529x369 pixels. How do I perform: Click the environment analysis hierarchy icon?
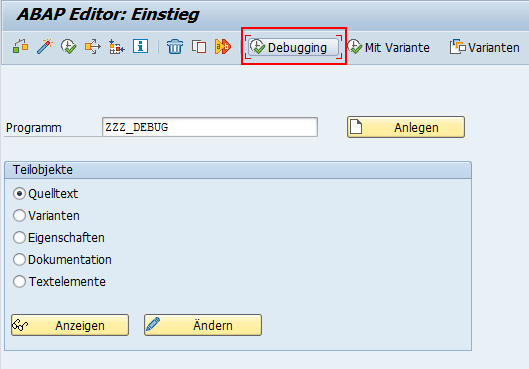pos(117,46)
